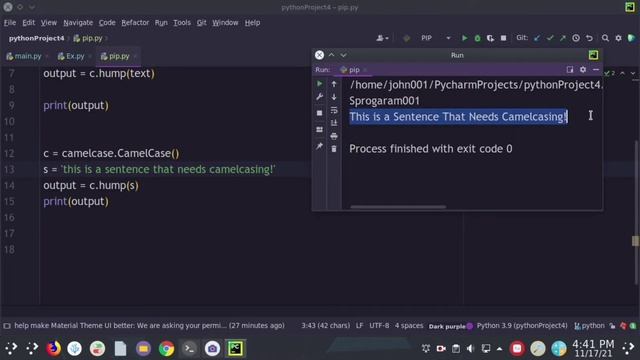
Task: Change indent setting 4 spaces
Action: [x=409, y=325]
